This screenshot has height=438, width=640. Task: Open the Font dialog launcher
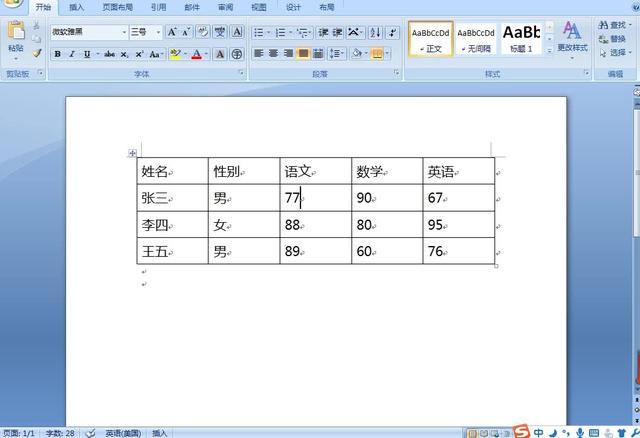pyautogui.click(x=242, y=73)
